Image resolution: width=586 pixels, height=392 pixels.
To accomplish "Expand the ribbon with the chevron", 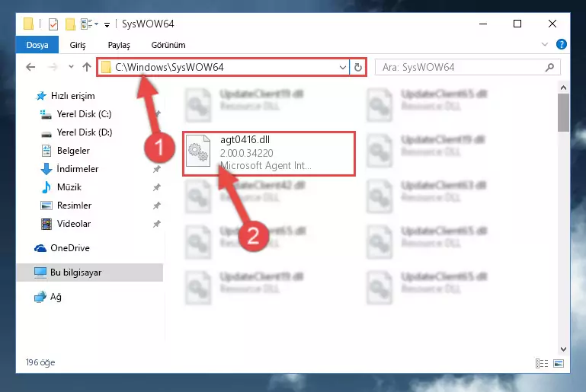I will (545, 44).
